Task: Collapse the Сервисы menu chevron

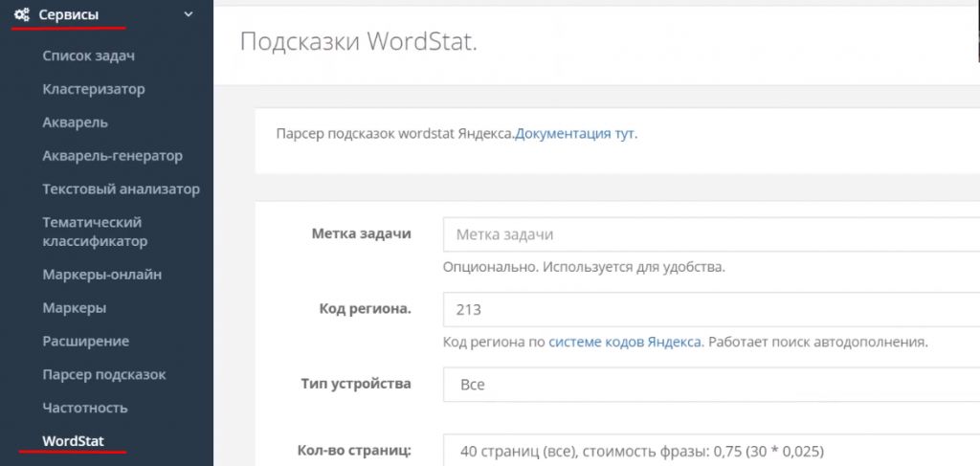Action: click(189, 14)
